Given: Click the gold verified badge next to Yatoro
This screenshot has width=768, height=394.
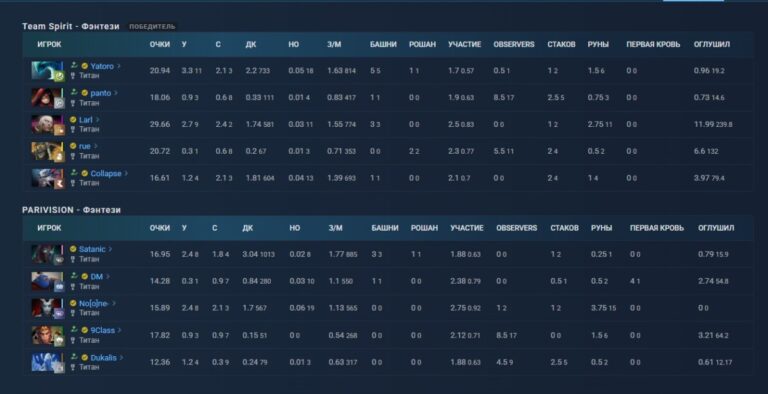Looking at the screenshot, I should point(84,66).
